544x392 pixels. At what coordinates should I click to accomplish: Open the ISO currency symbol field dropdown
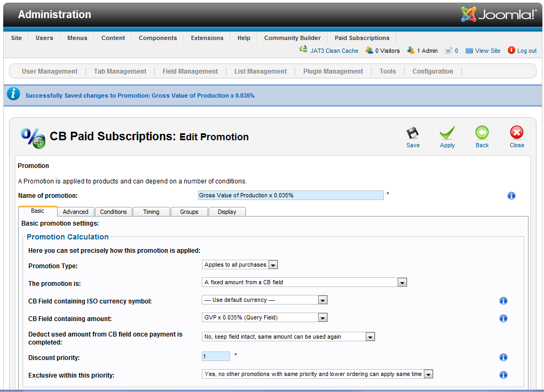pos(265,300)
